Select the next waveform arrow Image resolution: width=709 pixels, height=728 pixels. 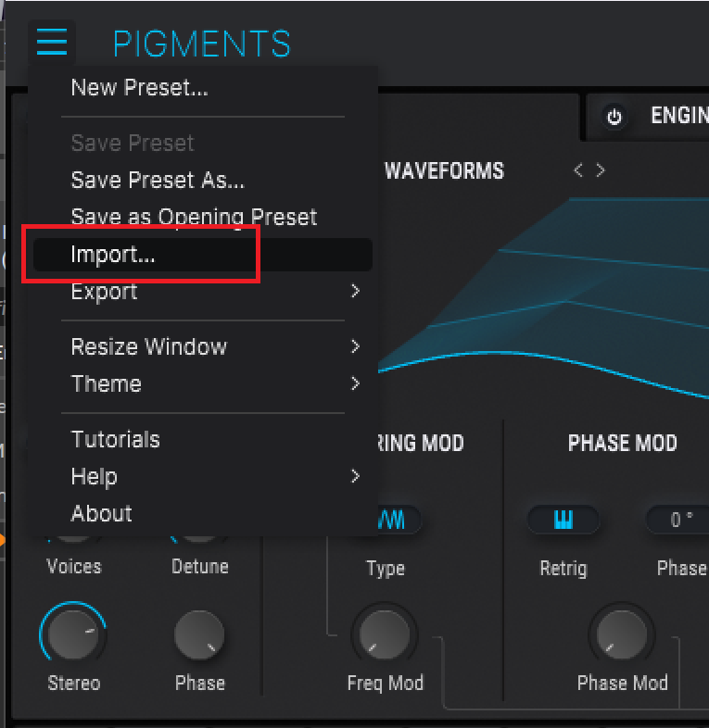coord(601,170)
